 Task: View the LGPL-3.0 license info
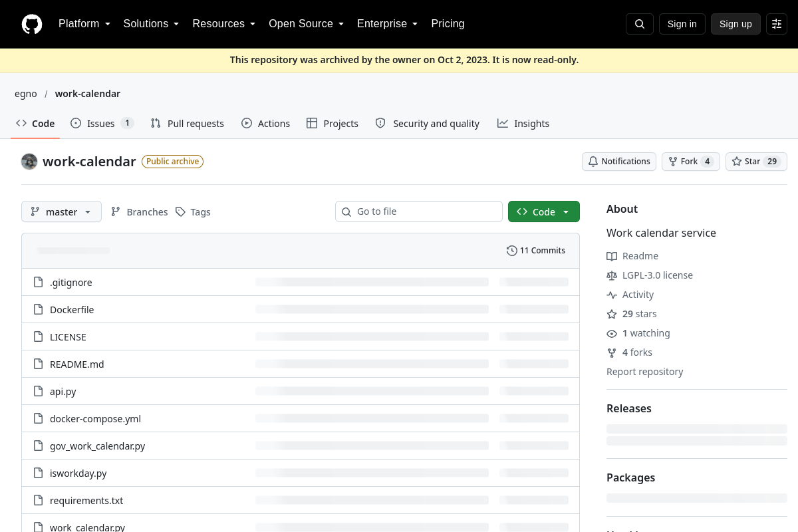click(650, 275)
